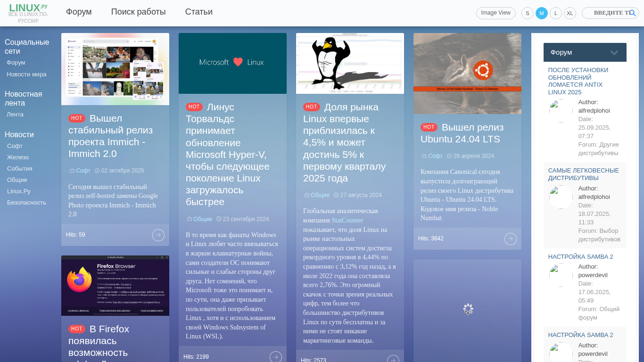Screen dimensions: 644x362
Task: Open forum topic САМЫЕ ЛЕГКОВЕСНЫЕ ДИСТРИБУТИВЫ
Action: 584,174
